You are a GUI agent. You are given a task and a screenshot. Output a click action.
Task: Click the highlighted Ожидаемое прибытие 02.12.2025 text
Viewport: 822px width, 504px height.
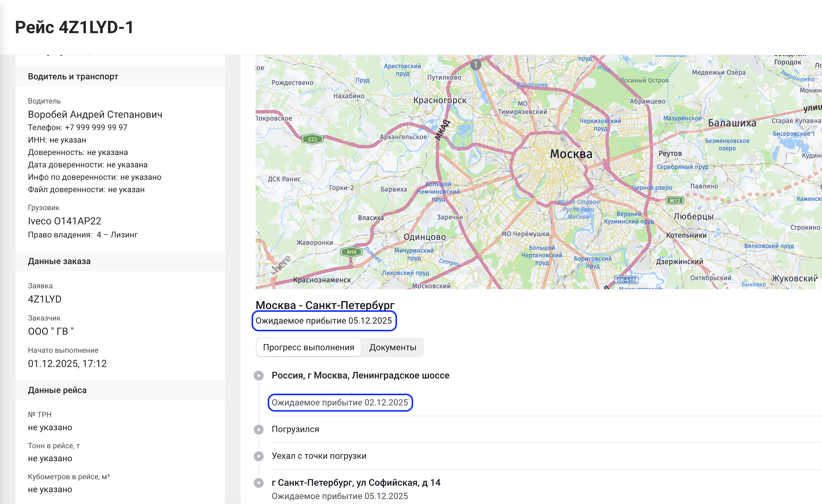pyautogui.click(x=340, y=402)
